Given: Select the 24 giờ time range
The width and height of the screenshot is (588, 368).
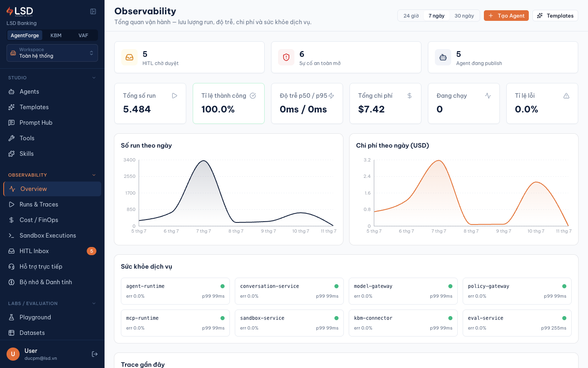Looking at the screenshot, I should click(x=411, y=16).
